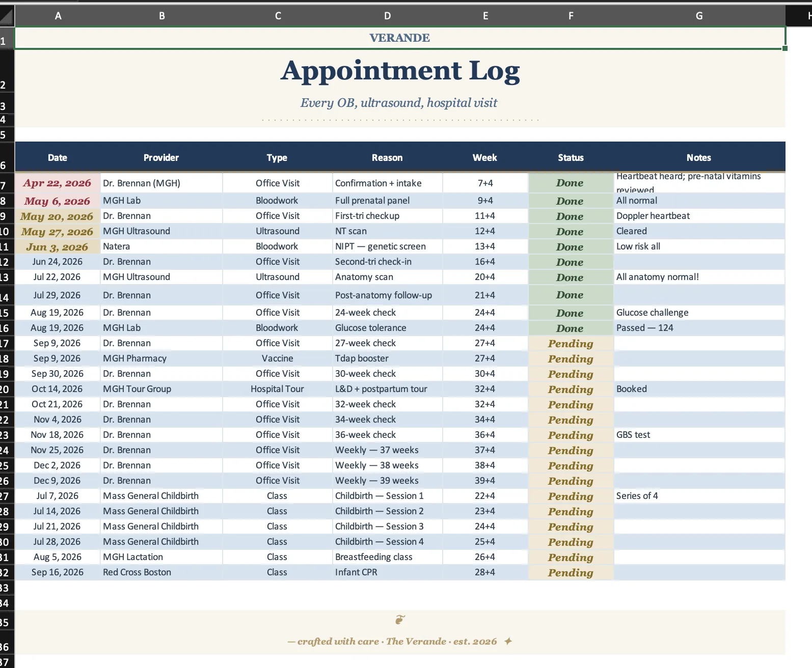Select the L&D + postpartum tour cell
The width and height of the screenshot is (812, 668).
coord(388,389)
